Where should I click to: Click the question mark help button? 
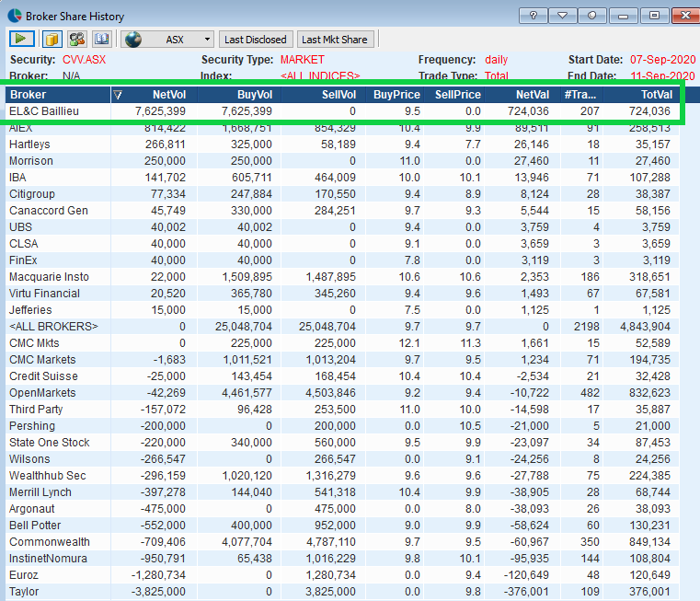pos(534,16)
